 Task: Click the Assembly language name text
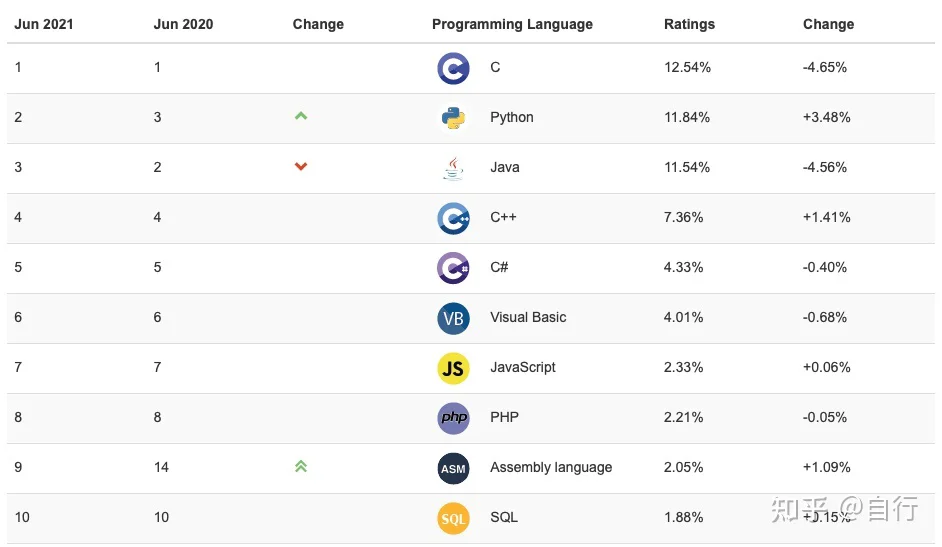pos(551,467)
